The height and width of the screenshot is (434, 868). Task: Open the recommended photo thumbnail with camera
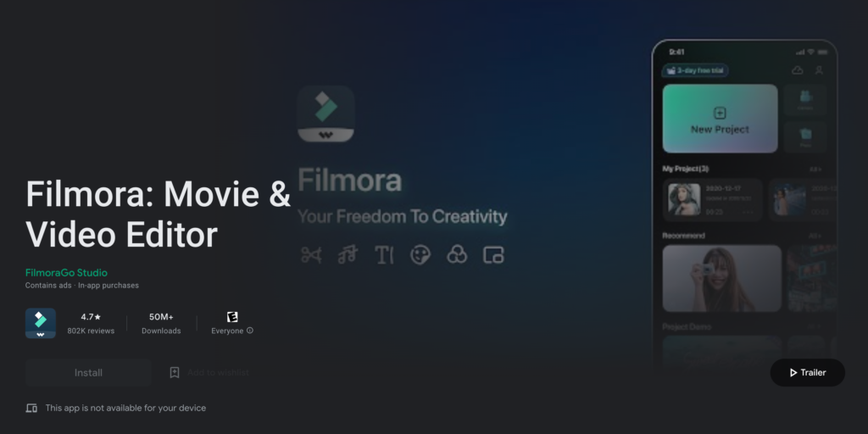[x=722, y=278]
